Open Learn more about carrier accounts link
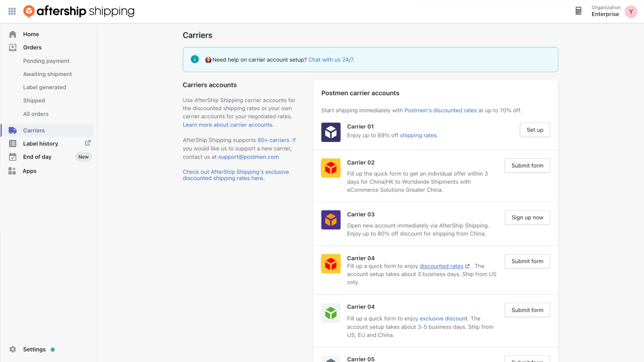The width and height of the screenshot is (644, 362). pyautogui.click(x=228, y=125)
